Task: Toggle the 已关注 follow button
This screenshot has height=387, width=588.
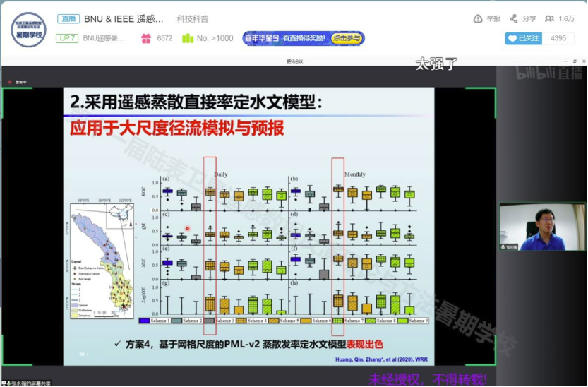Action: point(523,38)
